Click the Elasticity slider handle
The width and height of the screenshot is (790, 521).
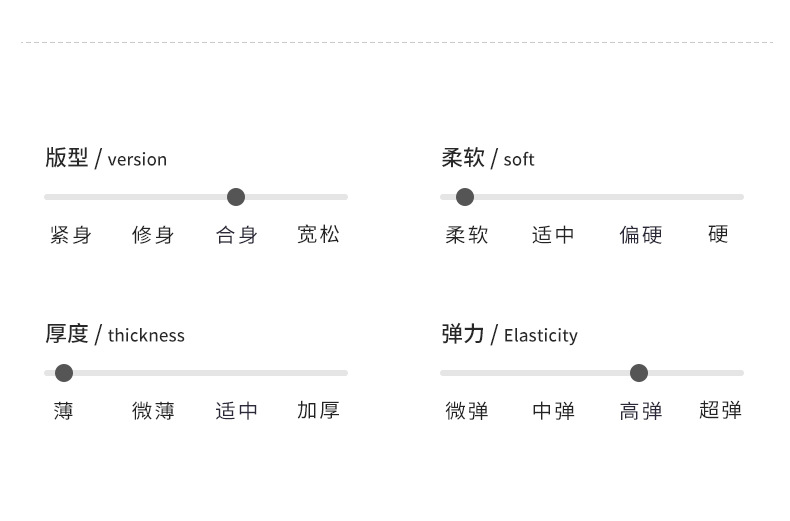(639, 373)
